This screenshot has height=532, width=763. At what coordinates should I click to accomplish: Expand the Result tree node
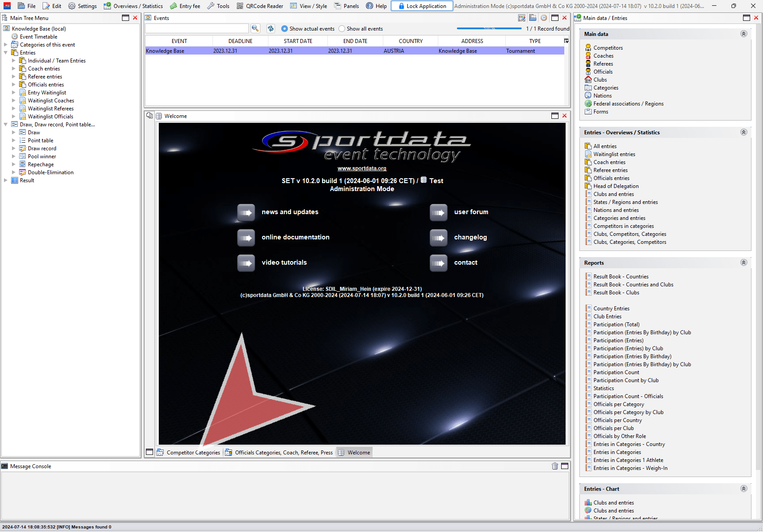(6, 180)
